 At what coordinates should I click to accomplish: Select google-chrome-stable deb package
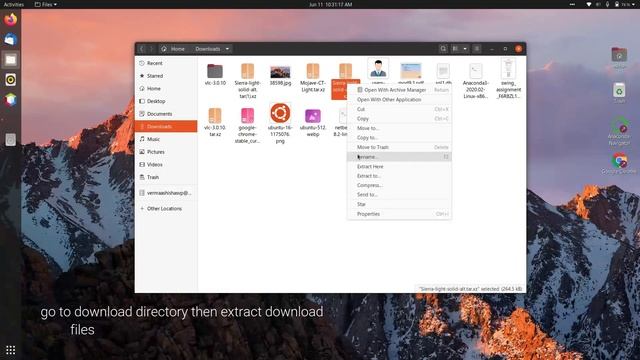pos(247,116)
